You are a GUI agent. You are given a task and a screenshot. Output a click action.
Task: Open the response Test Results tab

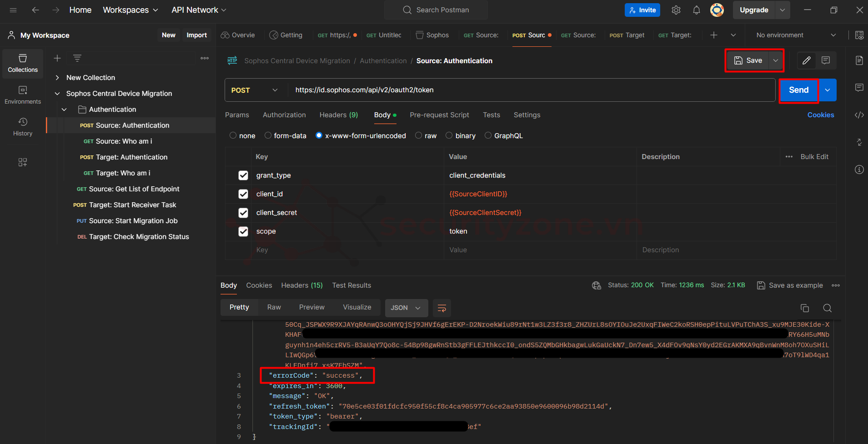(x=351, y=285)
